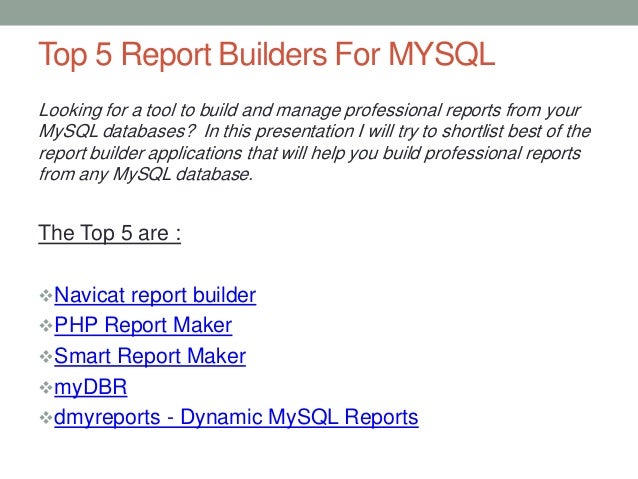Visit the myDBR link
Screen dimensions: 638x479
90,387
